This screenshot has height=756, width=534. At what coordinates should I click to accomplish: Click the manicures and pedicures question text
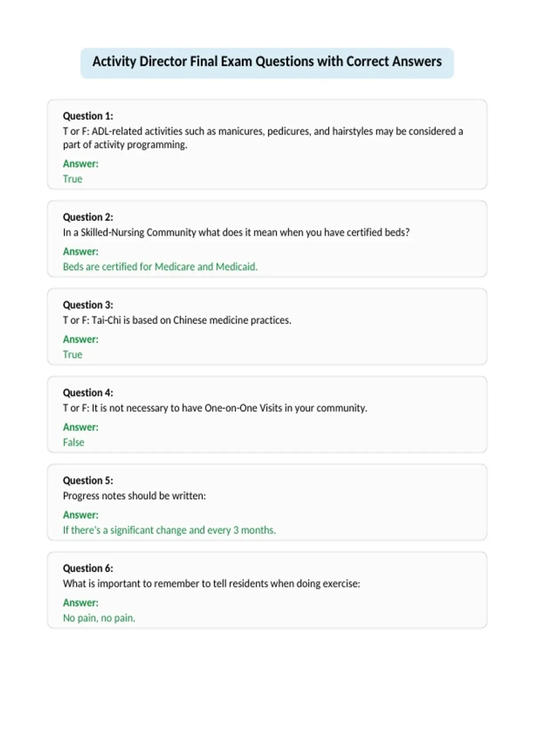(x=263, y=138)
